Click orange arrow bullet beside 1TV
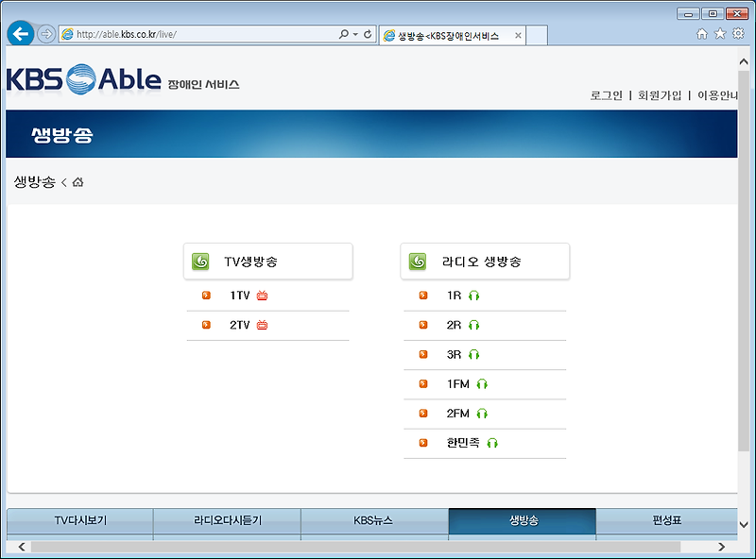 pos(206,296)
